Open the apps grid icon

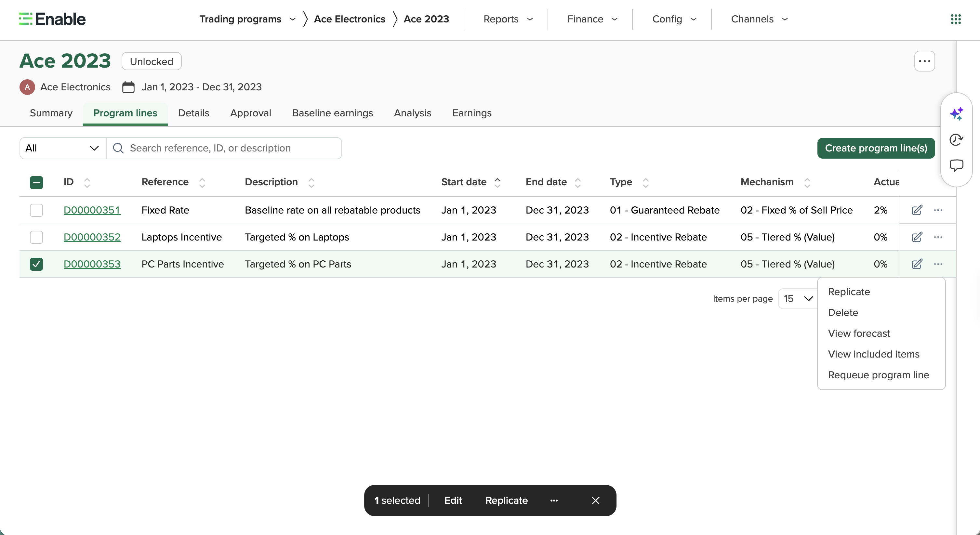coord(956,19)
